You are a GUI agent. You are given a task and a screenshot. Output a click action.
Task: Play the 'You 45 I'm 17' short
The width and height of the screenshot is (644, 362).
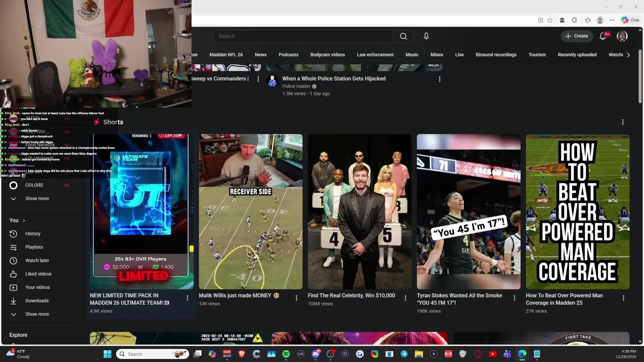pyautogui.click(x=468, y=212)
